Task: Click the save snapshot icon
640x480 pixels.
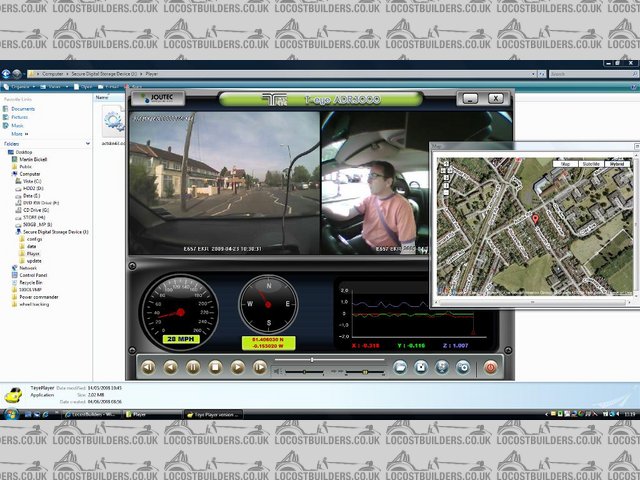Action: [x=422, y=367]
